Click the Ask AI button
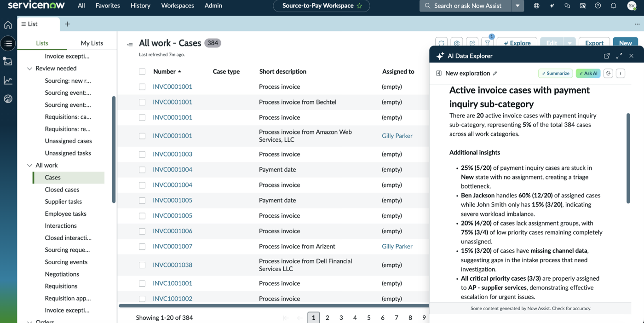 588,73
